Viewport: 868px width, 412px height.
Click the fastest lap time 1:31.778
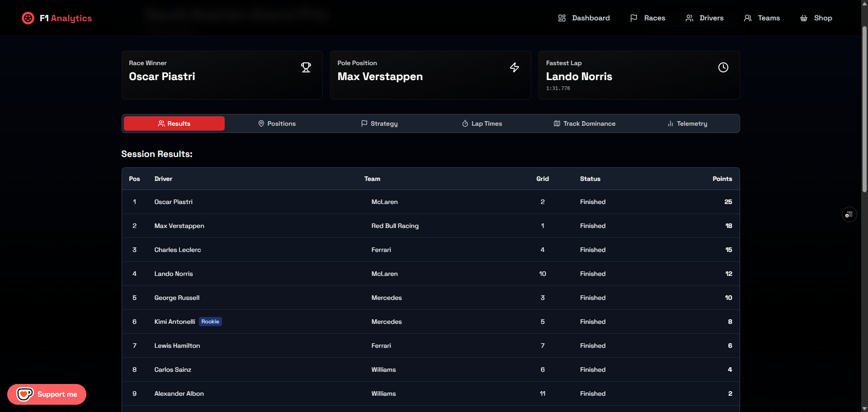(558, 88)
